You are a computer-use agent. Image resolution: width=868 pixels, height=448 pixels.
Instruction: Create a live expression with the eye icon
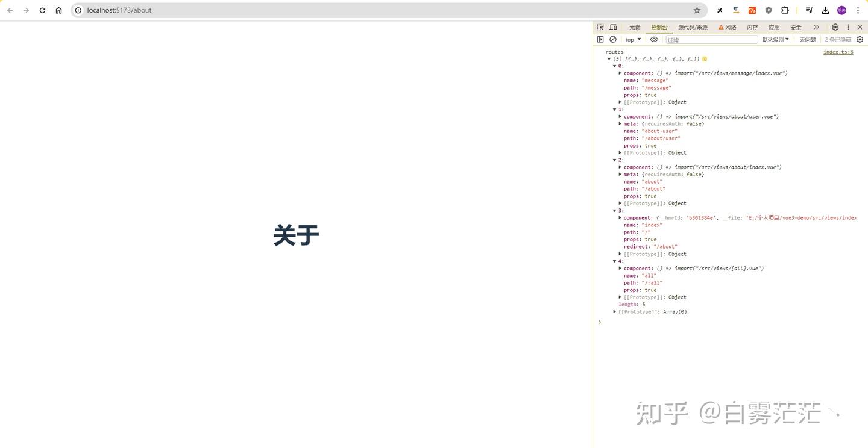tap(654, 39)
